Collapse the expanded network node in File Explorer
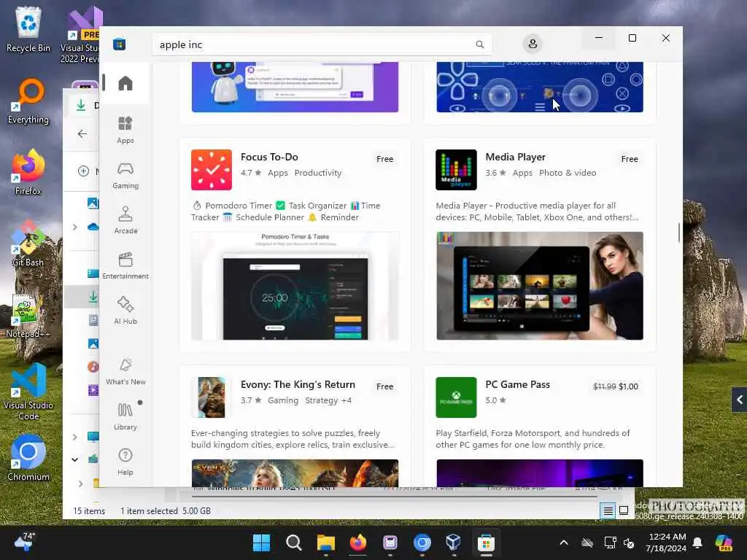747x560 pixels. tap(75, 459)
